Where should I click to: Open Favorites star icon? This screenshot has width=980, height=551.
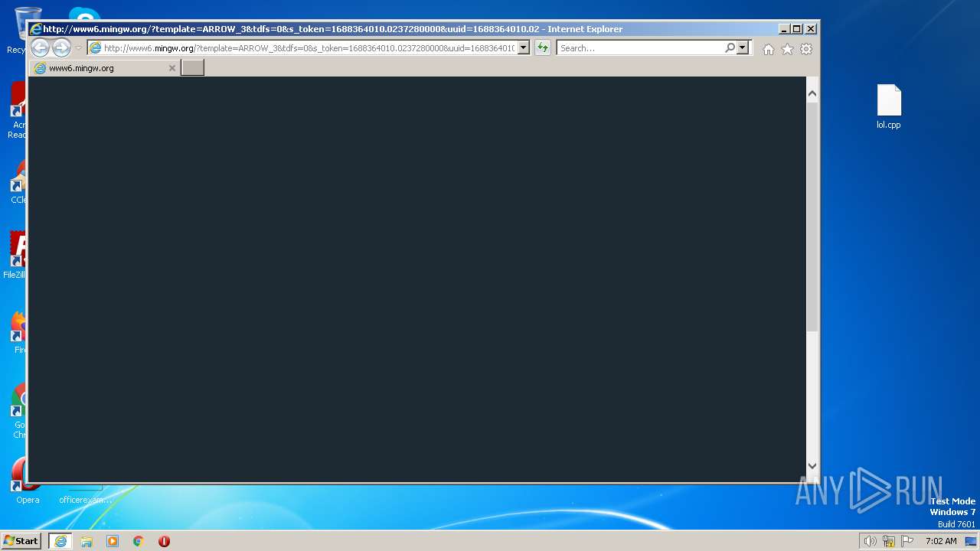pos(787,49)
